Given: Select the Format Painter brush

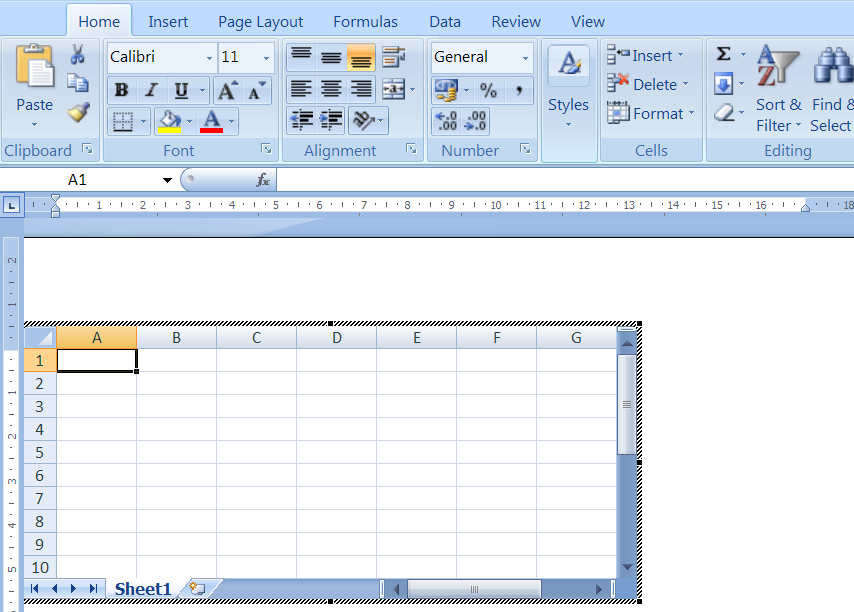Looking at the screenshot, I should tap(78, 113).
